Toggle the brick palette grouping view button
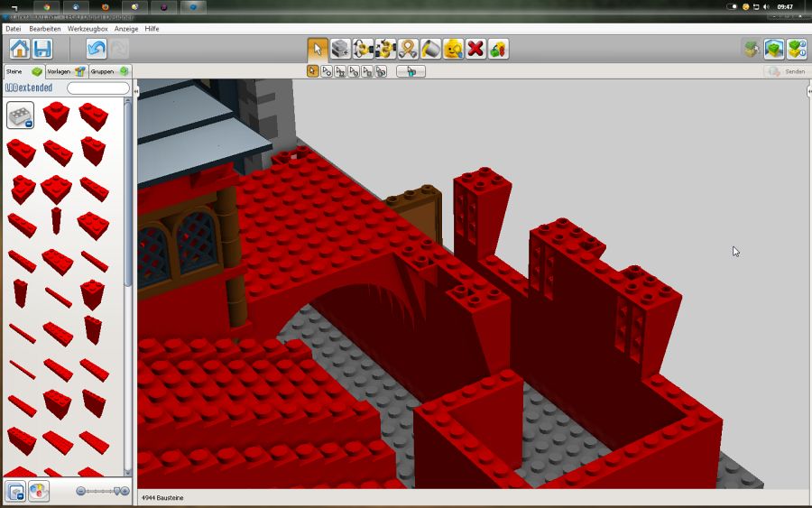This screenshot has height=508, width=812. coord(15,491)
